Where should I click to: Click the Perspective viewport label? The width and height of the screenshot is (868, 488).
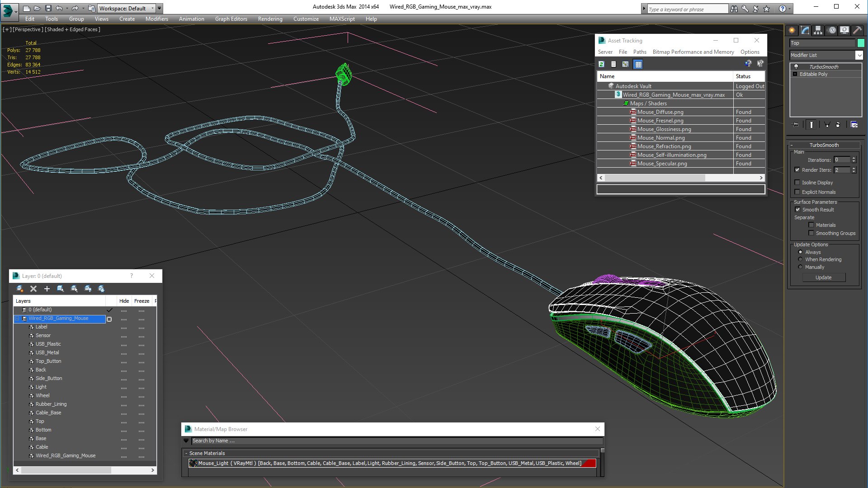click(28, 29)
